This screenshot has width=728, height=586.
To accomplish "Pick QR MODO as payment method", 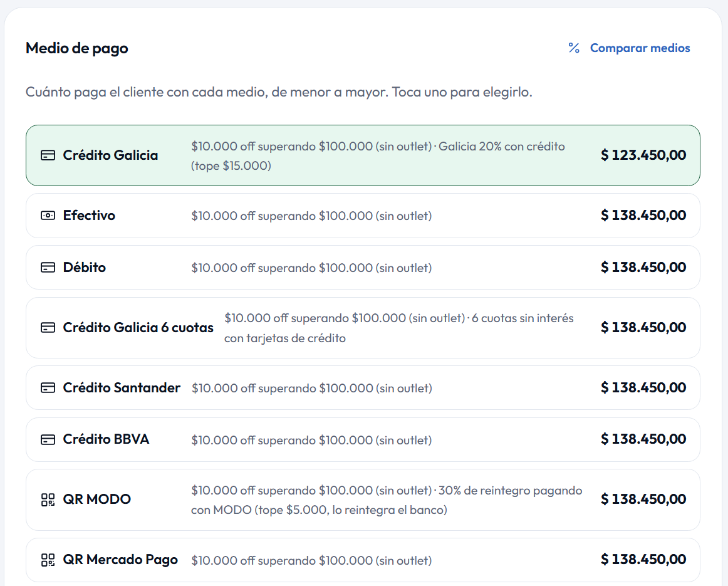I will tap(363, 500).
